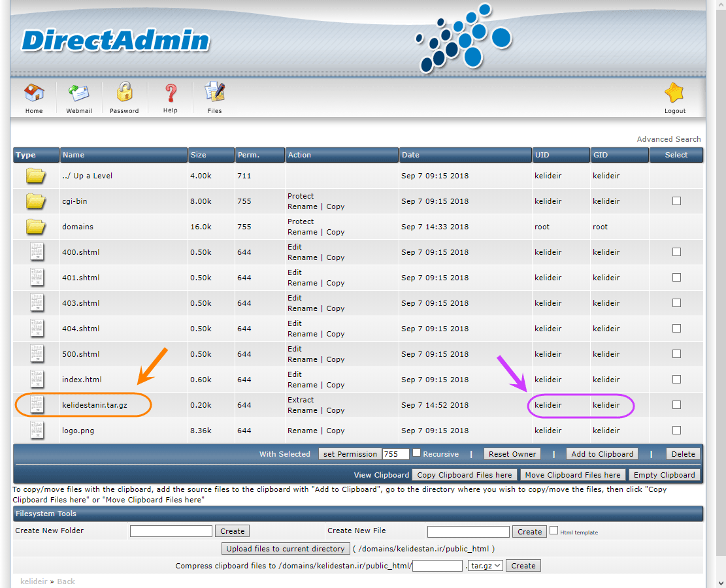The height and width of the screenshot is (588, 726).
Task: Select the 400.shtml checkbox
Action: (676, 252)
